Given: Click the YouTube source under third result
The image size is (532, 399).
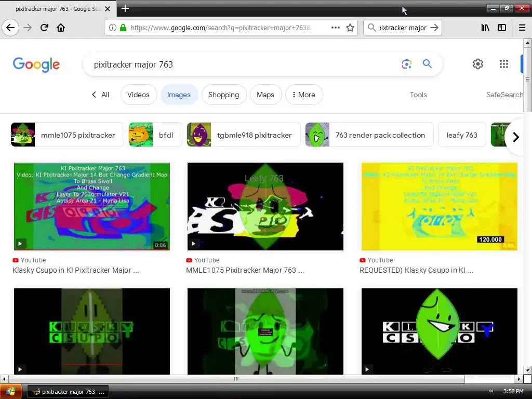Looking at the screenshot, I should click(x=376, y=260).
